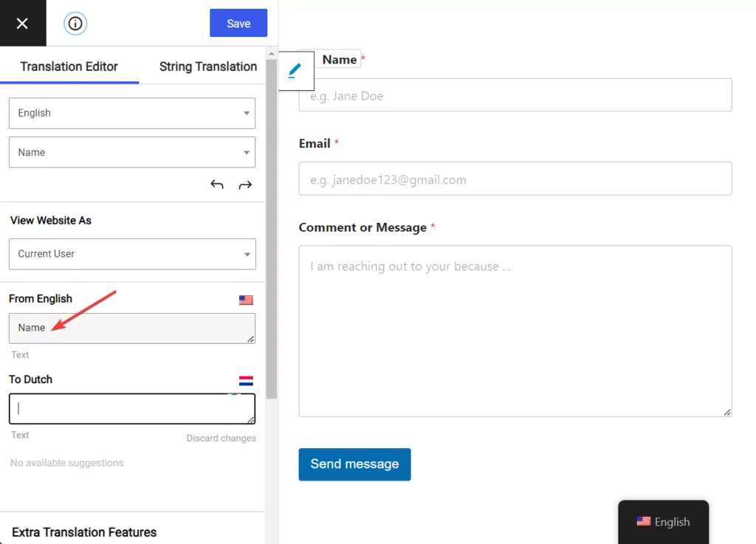Submit the form with Send message
Viewport: 756px width, 544px height.
click(354, 464)
